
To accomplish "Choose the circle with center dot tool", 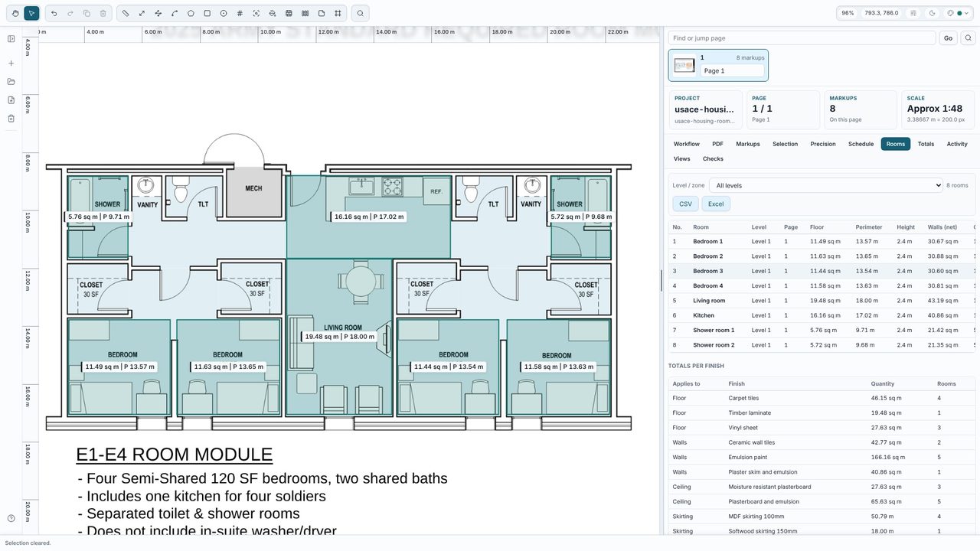I will coord(224,13).
